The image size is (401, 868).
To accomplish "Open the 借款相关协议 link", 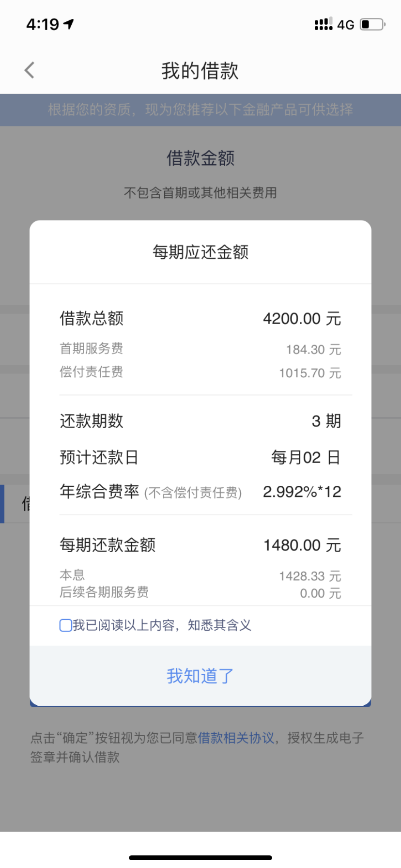I will click(x=236, y=738).
